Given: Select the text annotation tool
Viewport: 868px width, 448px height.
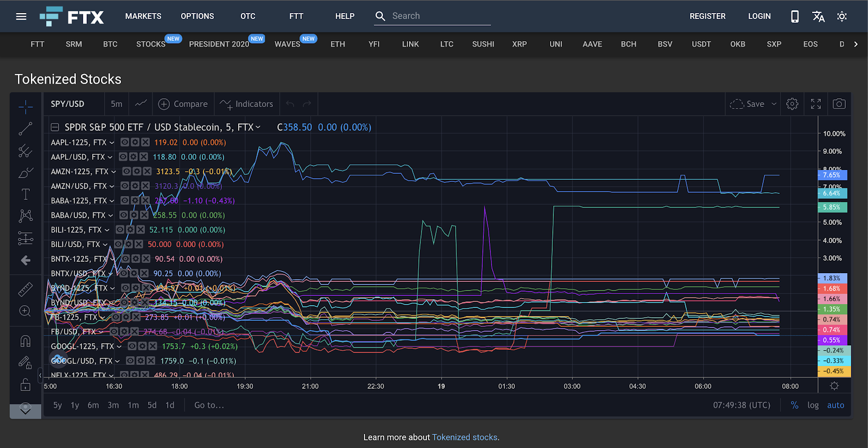Looking at the screenshot, I should pos(25,194).
